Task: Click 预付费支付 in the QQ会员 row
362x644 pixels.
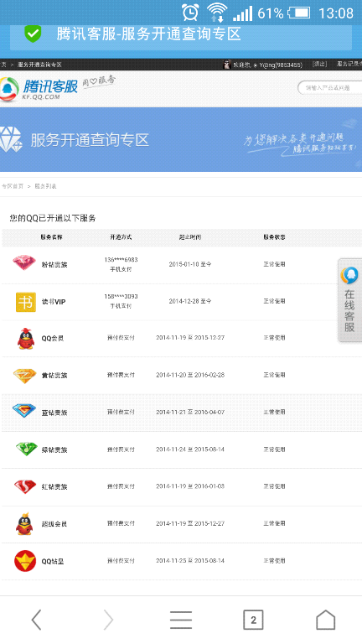Action: click(121, 338)
